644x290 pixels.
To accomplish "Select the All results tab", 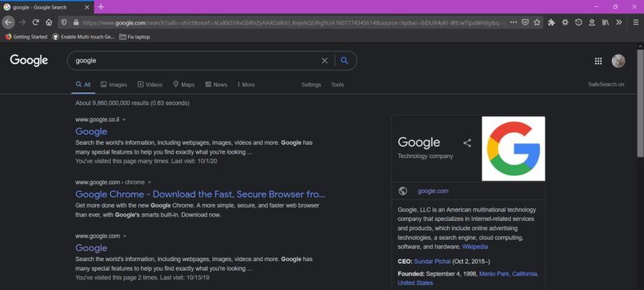I will coord(83,85).
